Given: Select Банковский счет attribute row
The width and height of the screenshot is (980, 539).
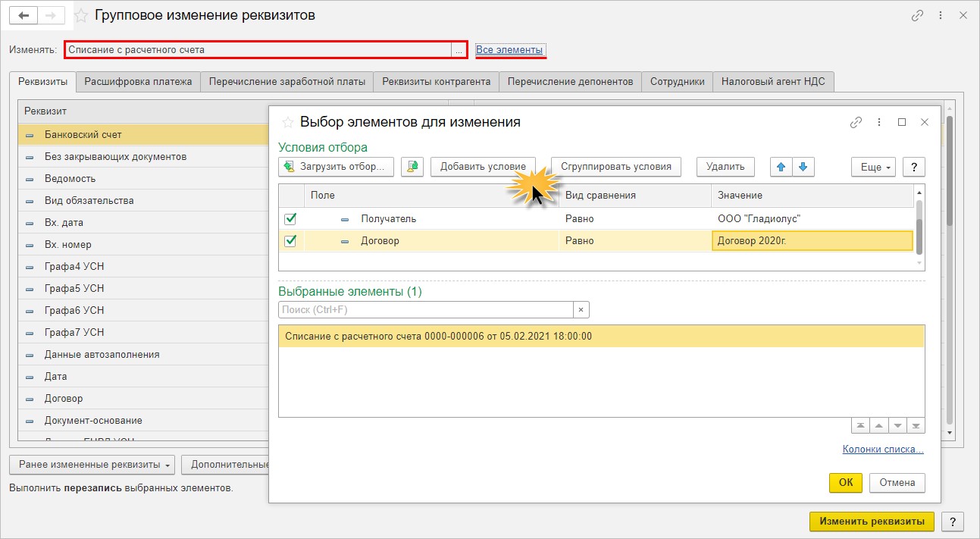Looking at the screenshot, I should (144, 135).
